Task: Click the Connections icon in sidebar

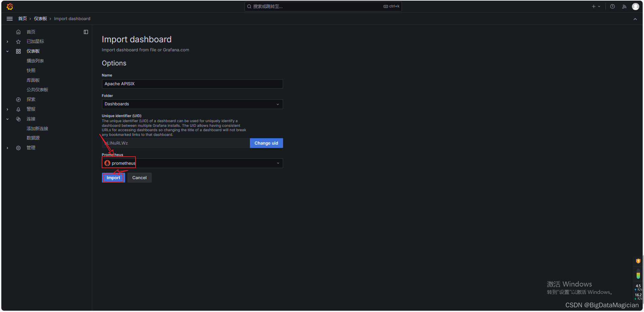Action: (18, 119)
